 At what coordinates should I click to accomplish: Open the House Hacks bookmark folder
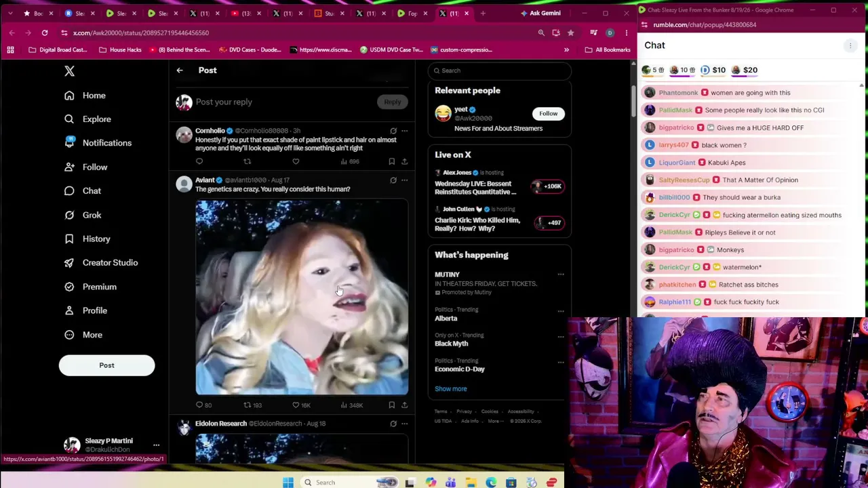tap(120, 49)
